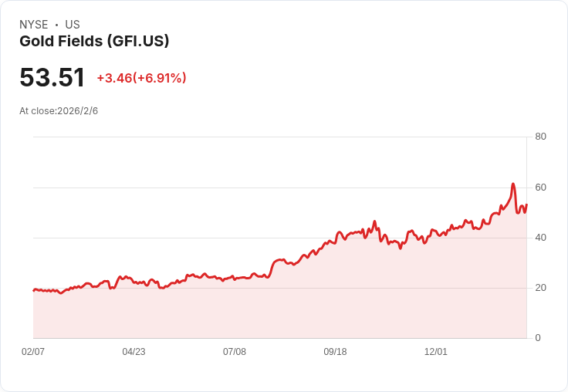
Task: Click the +3.46(+6.91%) price change
Action: pos(141,78)
